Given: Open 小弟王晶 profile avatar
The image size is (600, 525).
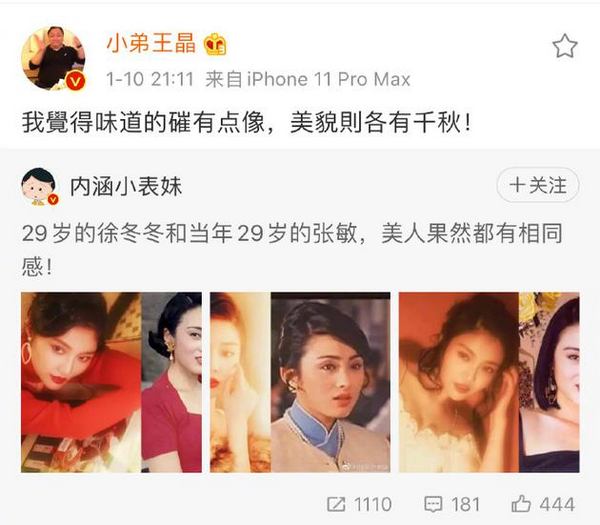Looking at the screenshot, I should tap(53, 58).
